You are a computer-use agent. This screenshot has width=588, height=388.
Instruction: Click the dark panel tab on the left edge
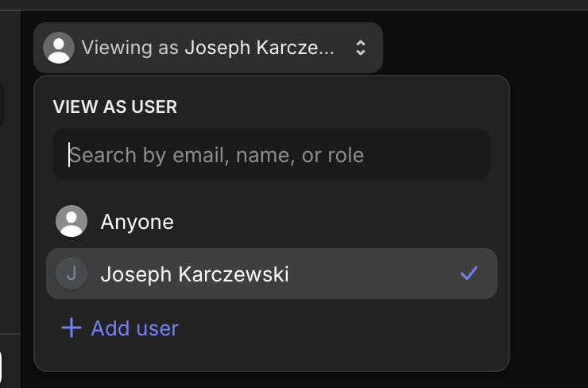click(2, 107)
